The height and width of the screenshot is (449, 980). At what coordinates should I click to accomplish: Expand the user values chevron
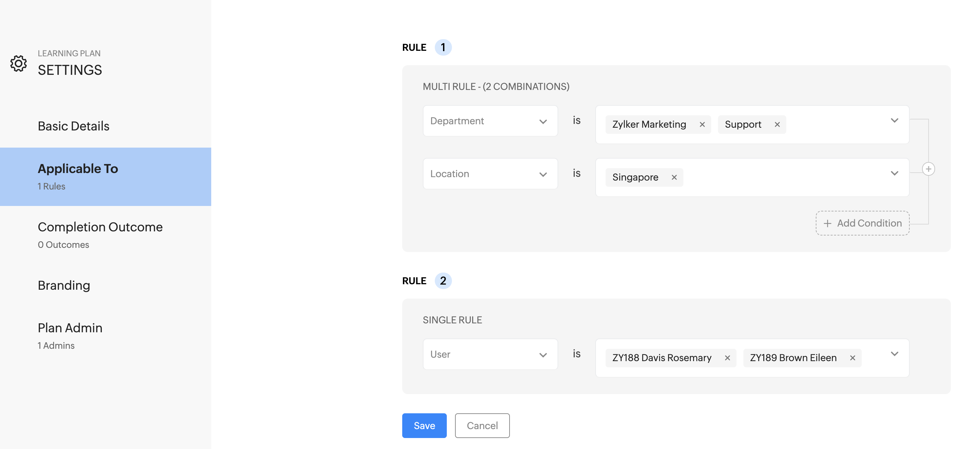click(x=894, y=354)
